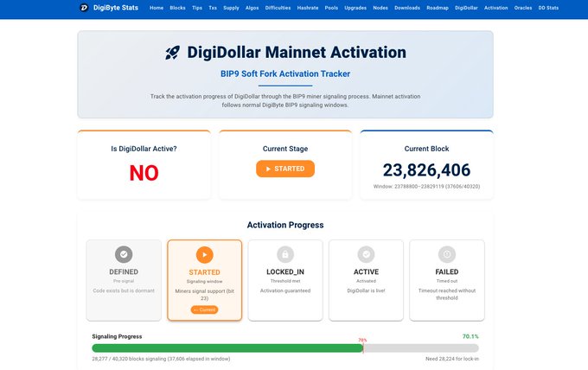Open the Nodes page

380,8
